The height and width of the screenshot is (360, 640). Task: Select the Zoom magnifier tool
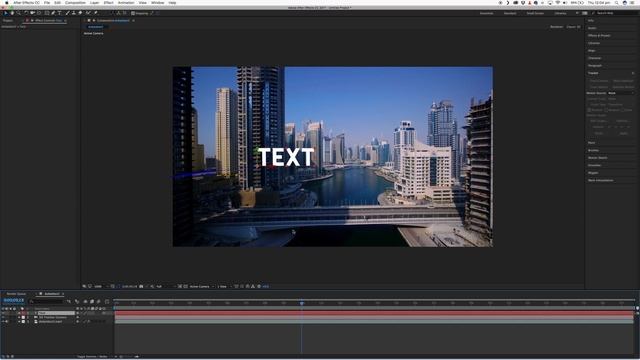[x=18, y=13]
